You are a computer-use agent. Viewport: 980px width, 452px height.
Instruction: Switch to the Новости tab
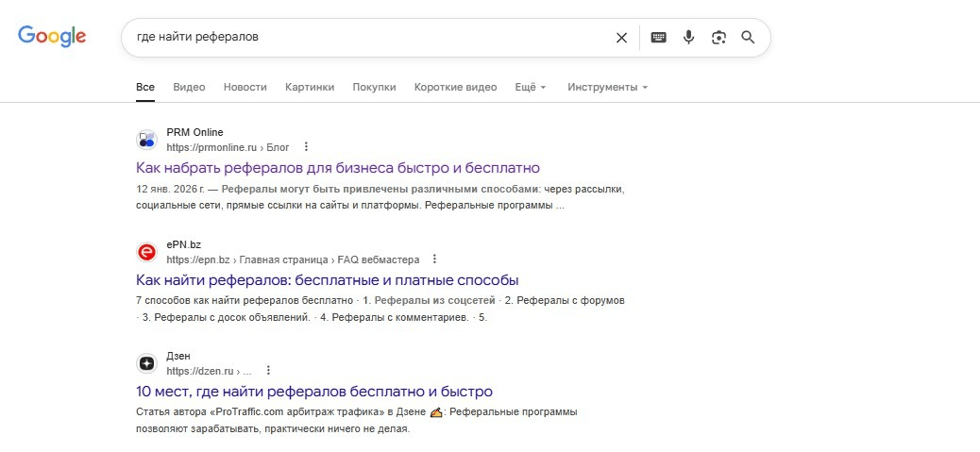click(245, 88)
